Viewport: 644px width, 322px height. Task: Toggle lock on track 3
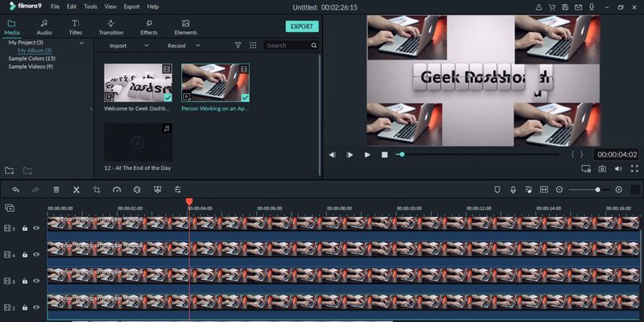(25, 281)
